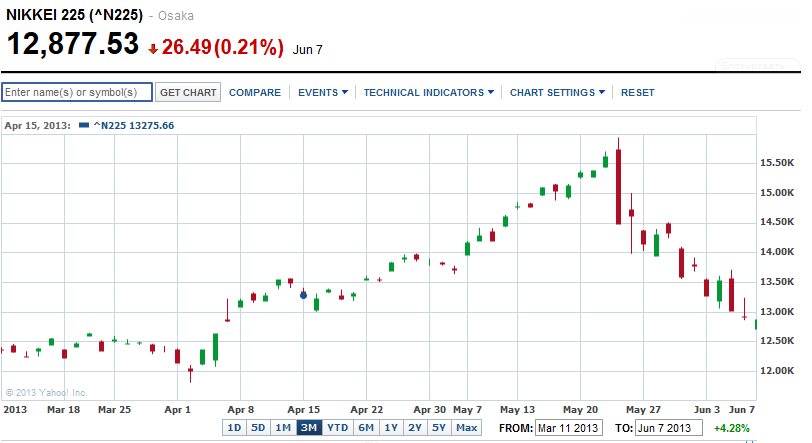Click the GET CHART button
This screenshot has width=812, height=443.
pos(188,92)
